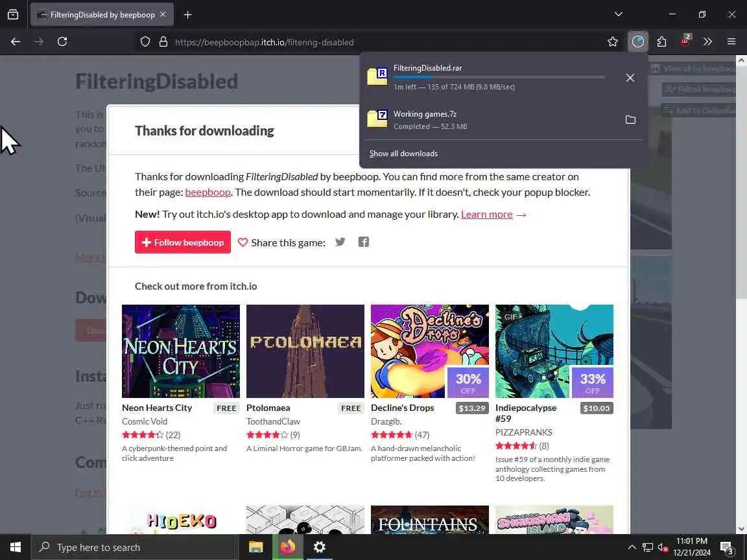Open Indiepocalypse #59 thumbnail
Screen dimensions: 747x560
point(554,351)
